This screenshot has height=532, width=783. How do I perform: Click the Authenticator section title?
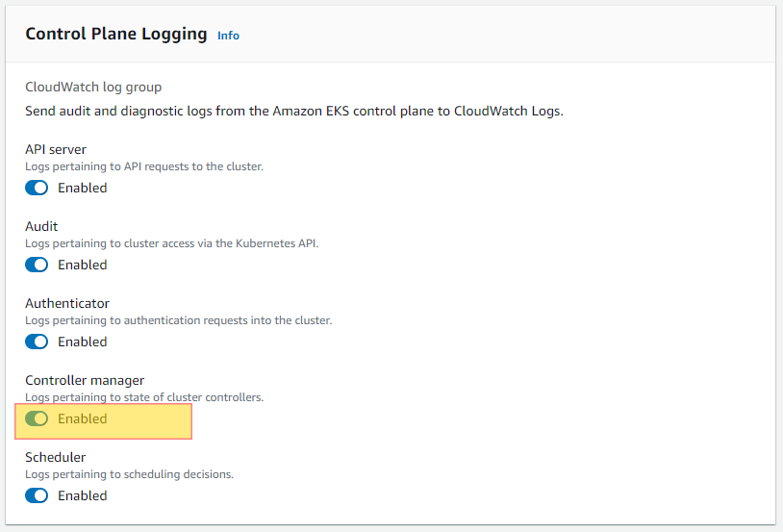(67, 303)
